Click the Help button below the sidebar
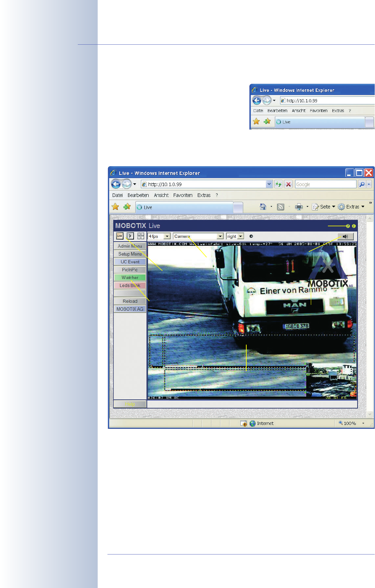Viewport: 375px width, 588px height. coord(130,404)
